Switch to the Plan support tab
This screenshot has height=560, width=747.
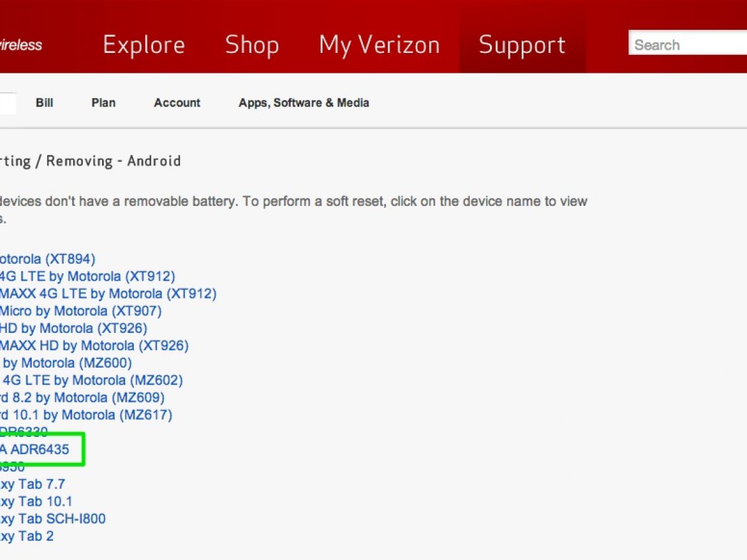point(103,103)
